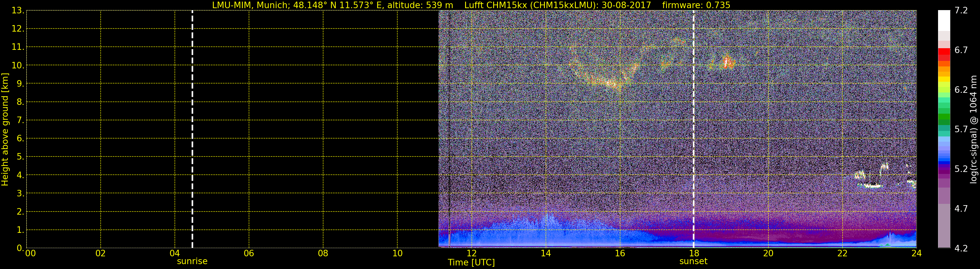This screenshot has width=980, height=269.
Task: Click the time axis tick label 02
Action: click(x=101, y=253)
